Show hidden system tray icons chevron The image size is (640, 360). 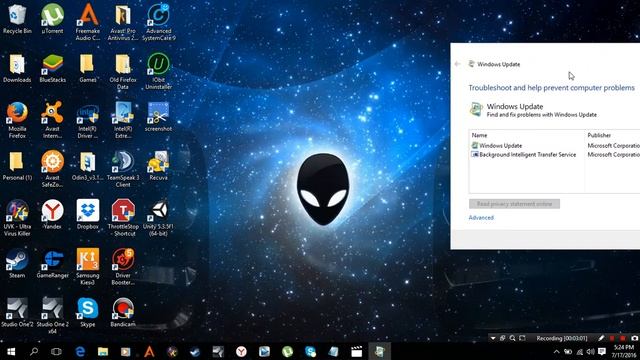556,351
